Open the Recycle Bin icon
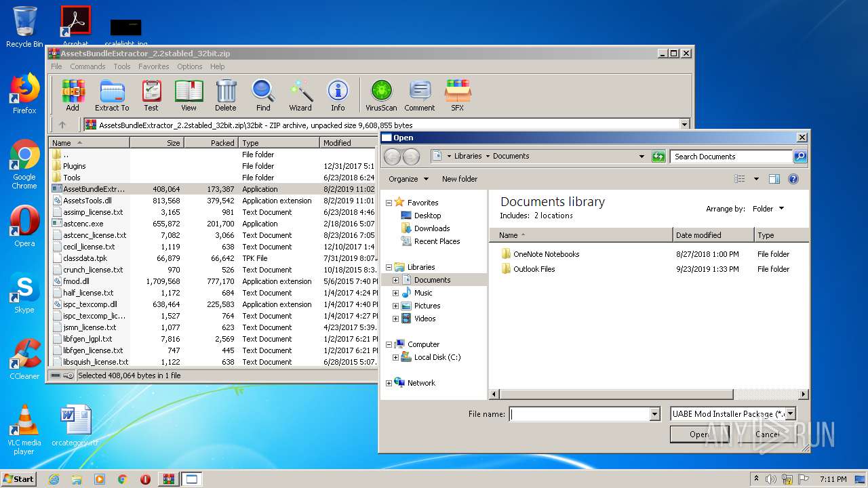The height and width of the screenshot is (488, 868). [24, 27]
